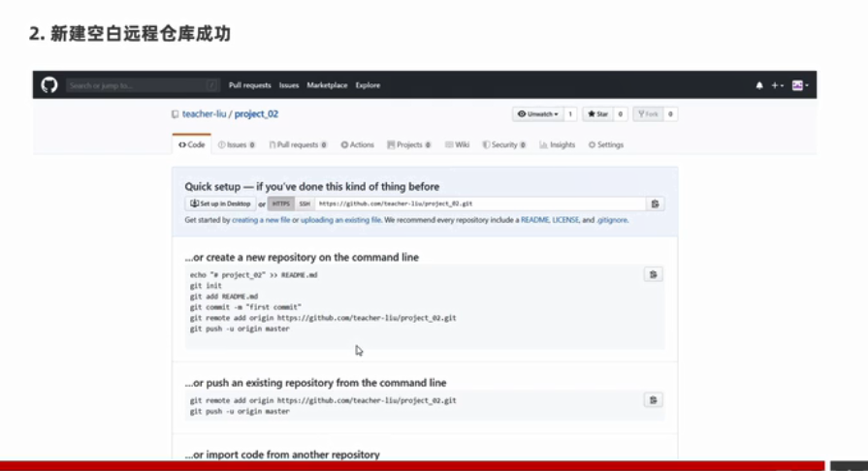Expand the plus create-new dropdown
The height and width of the screenshot is (471, 868).
[777, 85]
